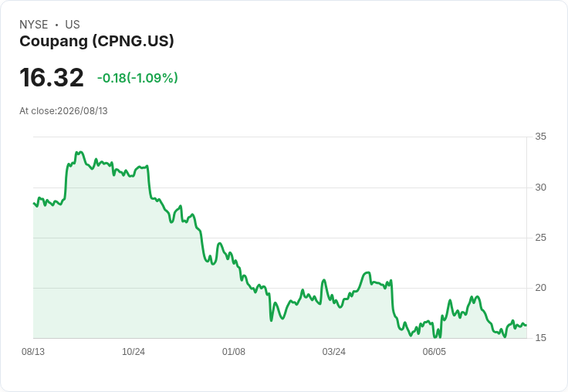Screen dimensions: 568x392
Task: Click the 06/05 date on x-axis
Action: [434, 351]
